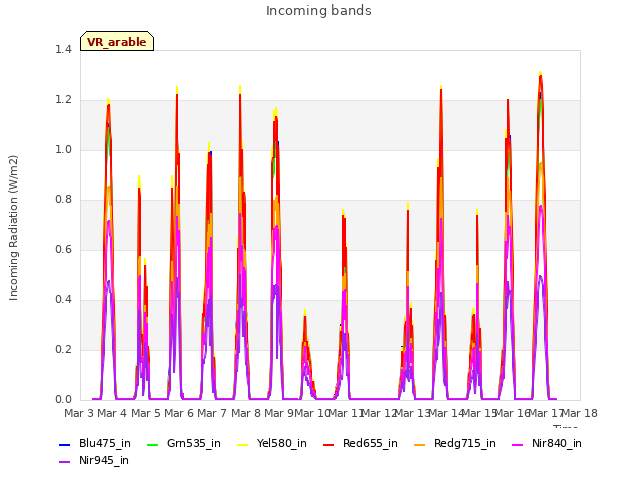Click the Mar 6 x-axis tick label
This screenshot has height=480, width=640.
(179, 413)
